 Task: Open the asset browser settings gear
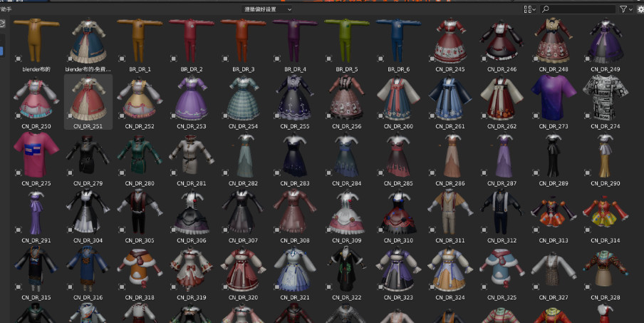[x=640, y=9]
